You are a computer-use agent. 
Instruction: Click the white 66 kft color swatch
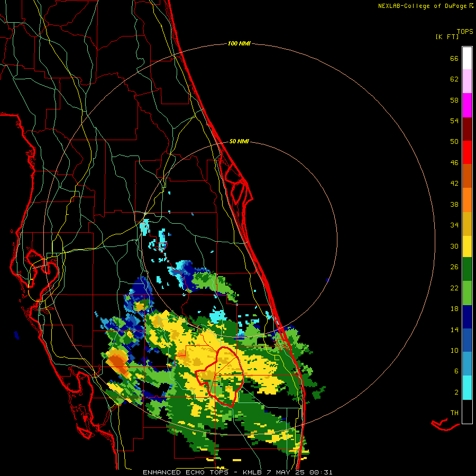[x=467, y=58]
